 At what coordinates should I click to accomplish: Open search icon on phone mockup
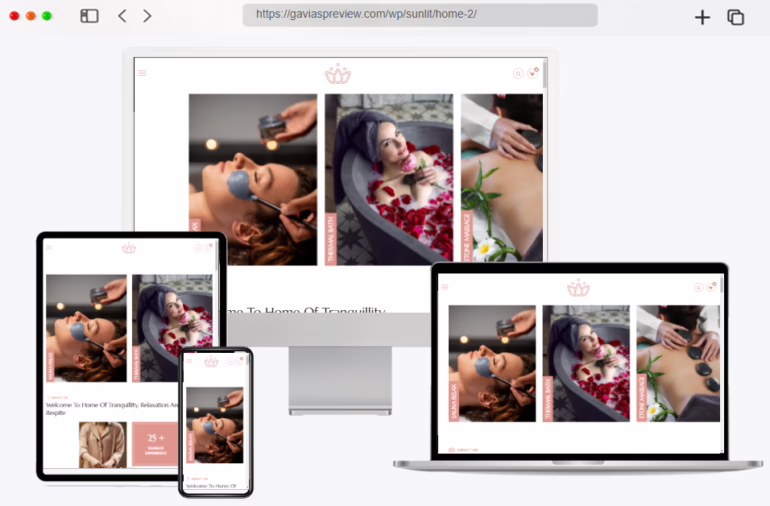pyautogui.click(x=230, y=361)
